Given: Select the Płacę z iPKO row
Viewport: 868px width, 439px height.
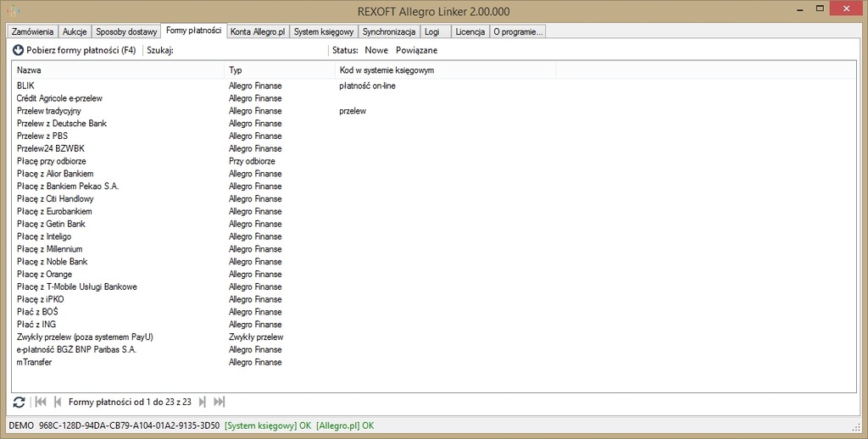Looking at the screenshot, I should 434,299.
